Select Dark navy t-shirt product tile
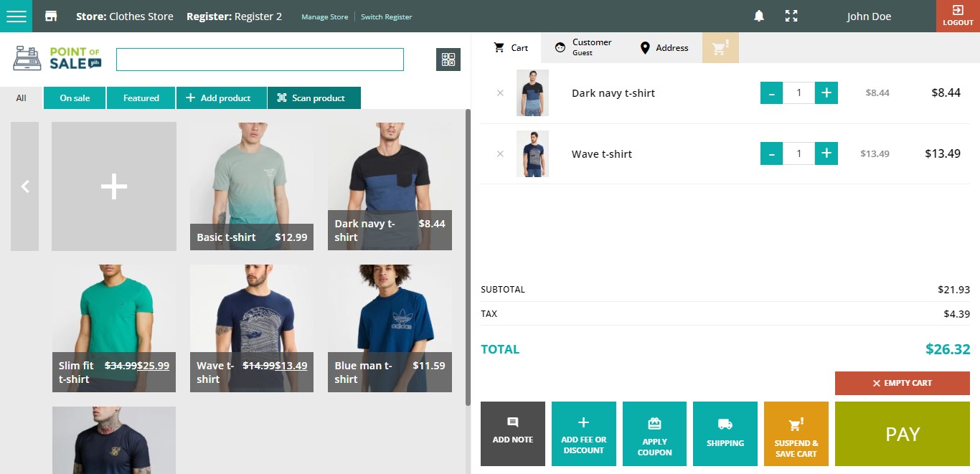The width and height of the screenshot is (980, 474). (x=390, y=186)
